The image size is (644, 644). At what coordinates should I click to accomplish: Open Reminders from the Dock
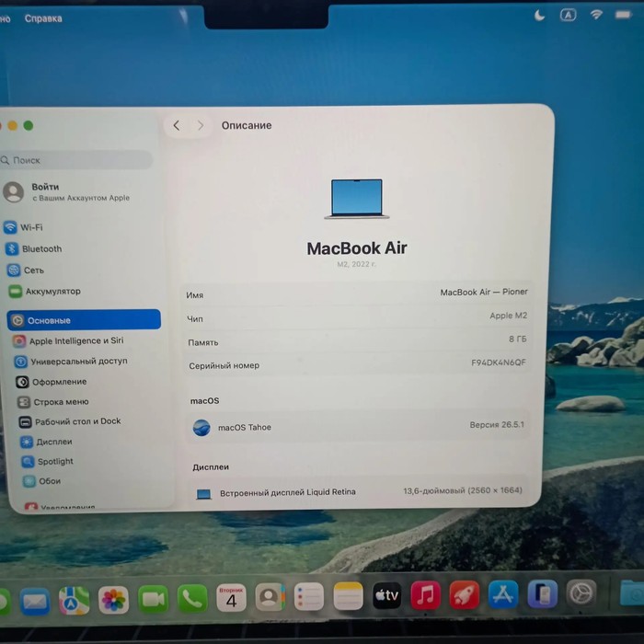coord(309,596)
